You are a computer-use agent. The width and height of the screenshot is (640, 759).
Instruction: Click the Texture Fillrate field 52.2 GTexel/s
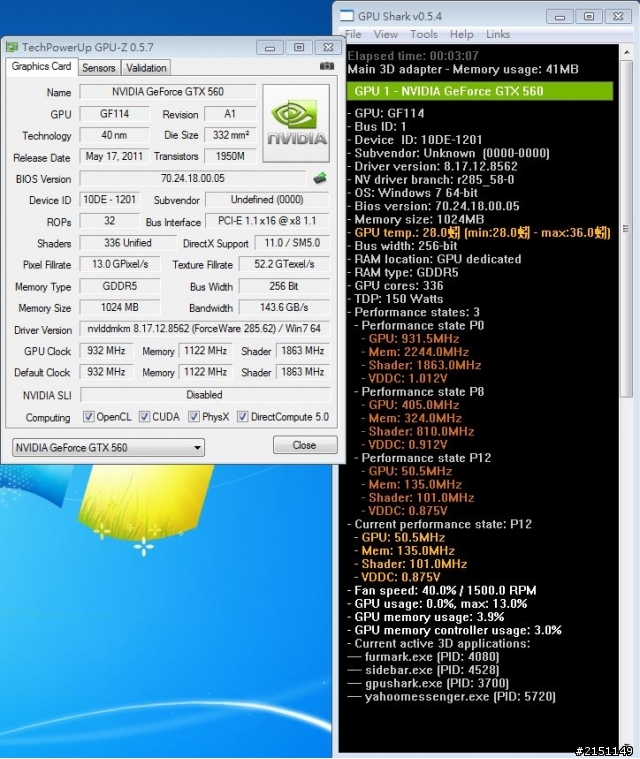tap(284, 264)
